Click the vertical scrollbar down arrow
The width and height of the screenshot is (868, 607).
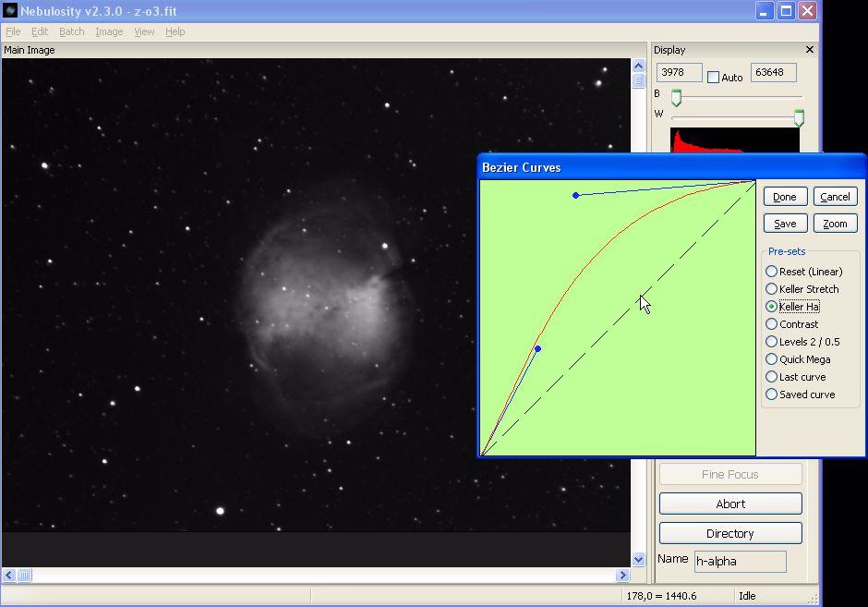pos(638,559)
